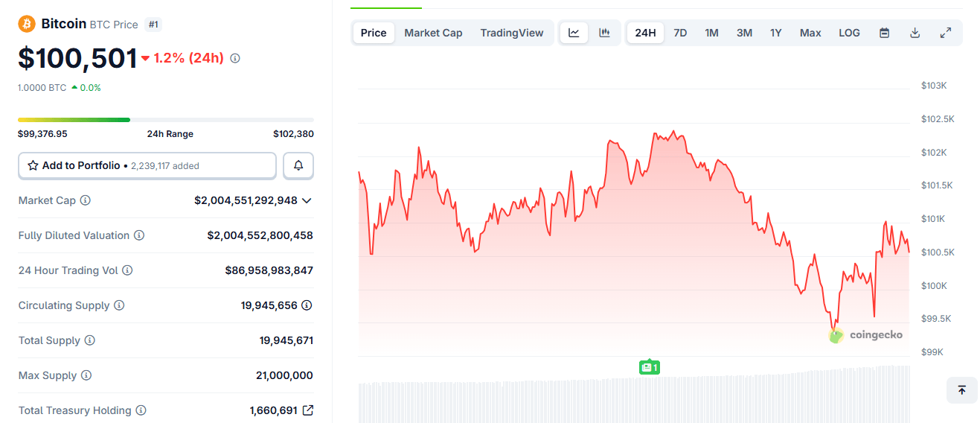Click the green news marker on chart

[649, 367]
